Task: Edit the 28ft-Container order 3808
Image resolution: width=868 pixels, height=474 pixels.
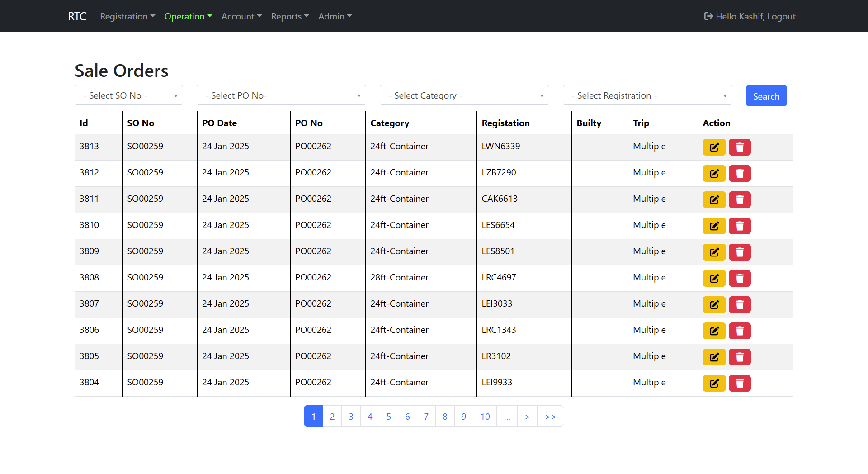Action: coord(714,278)
